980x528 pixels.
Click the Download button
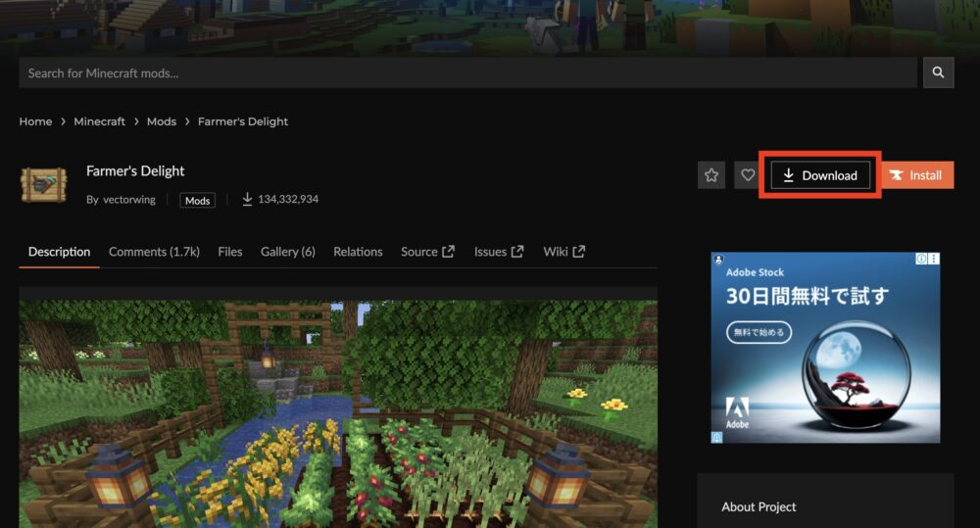[x=820, y=175]
